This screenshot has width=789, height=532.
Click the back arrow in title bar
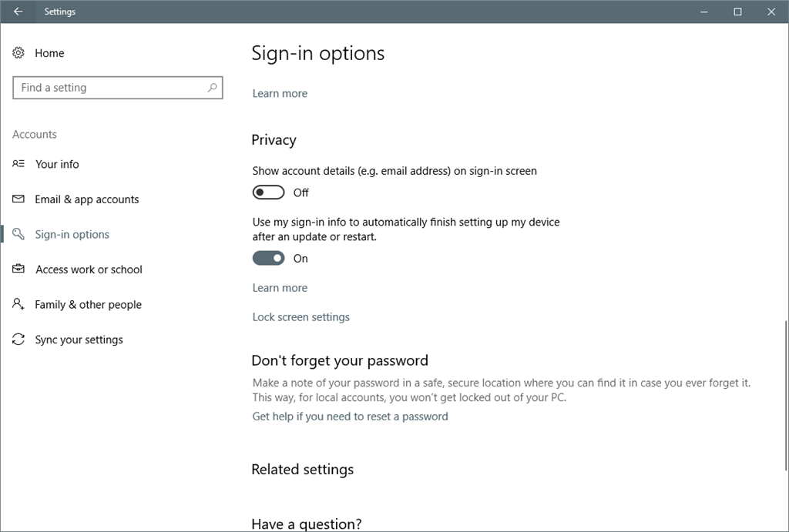[18, 12]
